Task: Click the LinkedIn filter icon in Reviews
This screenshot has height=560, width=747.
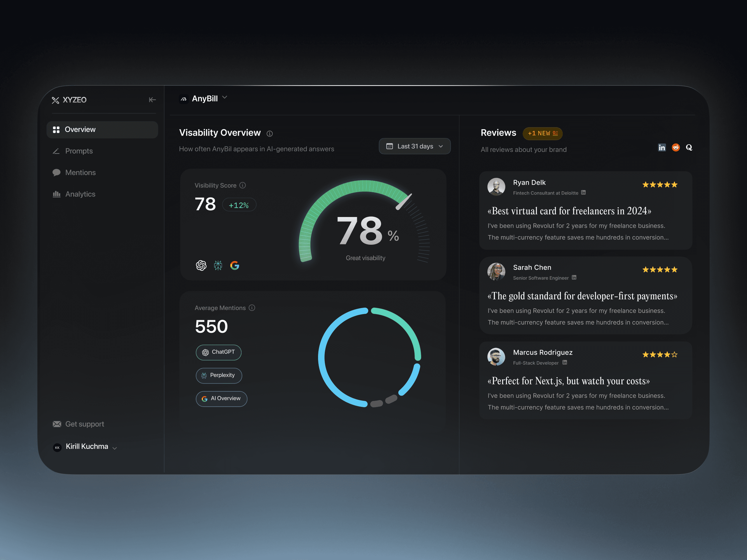Action: coord(662,148)
